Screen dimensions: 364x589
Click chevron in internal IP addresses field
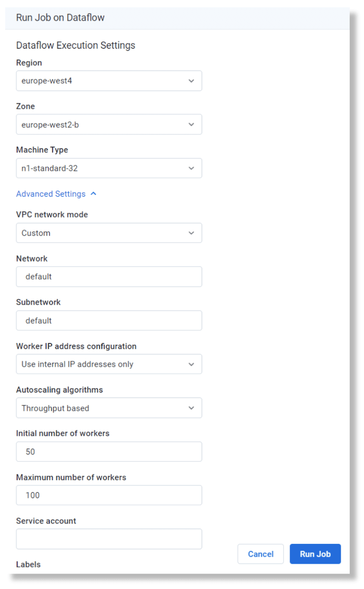[x=191, y=364]
